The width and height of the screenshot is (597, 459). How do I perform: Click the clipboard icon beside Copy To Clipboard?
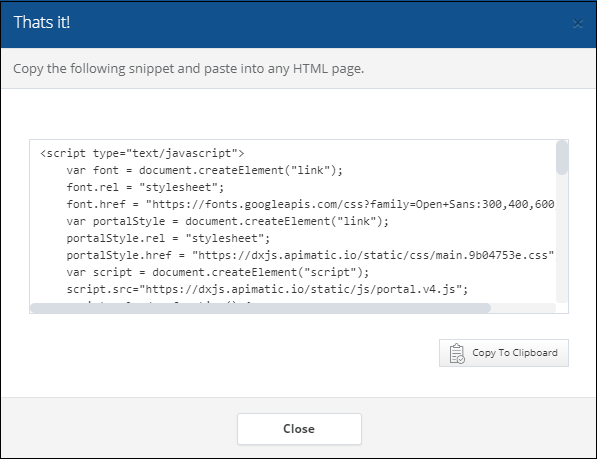(x=457, y=353)
